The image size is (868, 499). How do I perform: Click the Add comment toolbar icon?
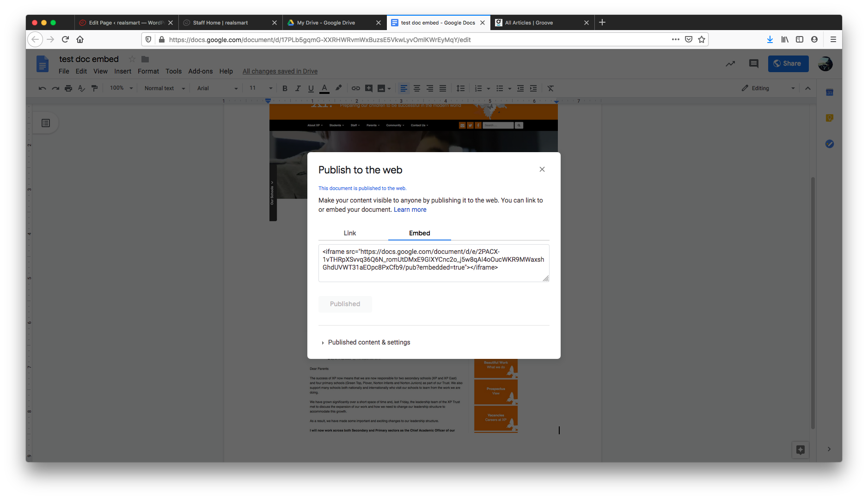[369, 88]
